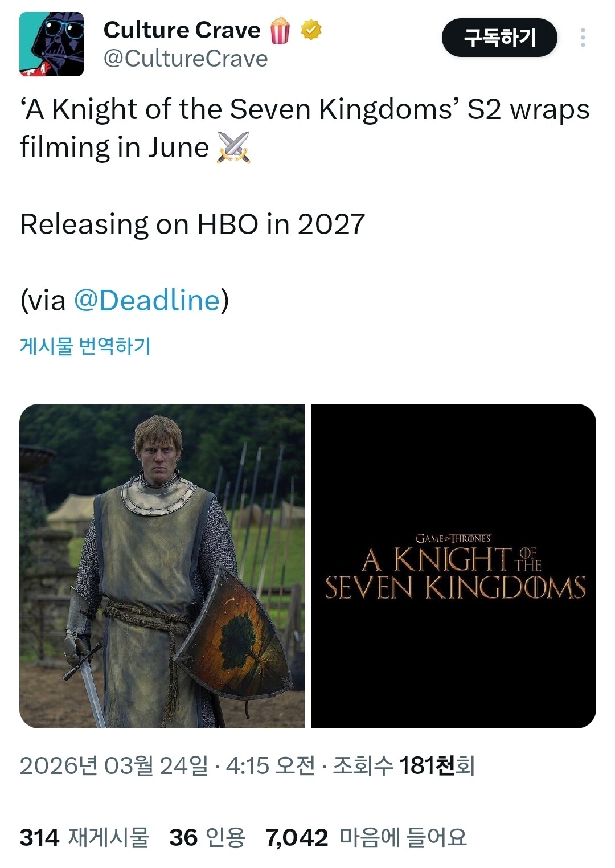
Task: Click the gold verified badge
Action: tap(311, 30)
